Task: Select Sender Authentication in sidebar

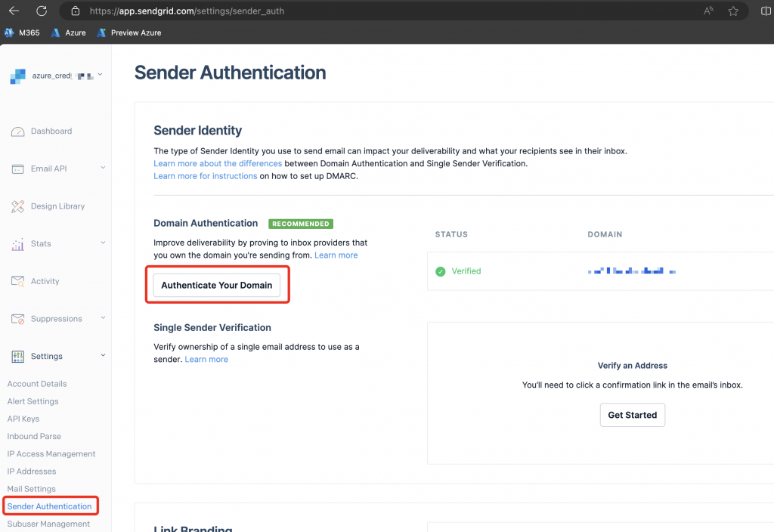Action: [x=49, y=506]
